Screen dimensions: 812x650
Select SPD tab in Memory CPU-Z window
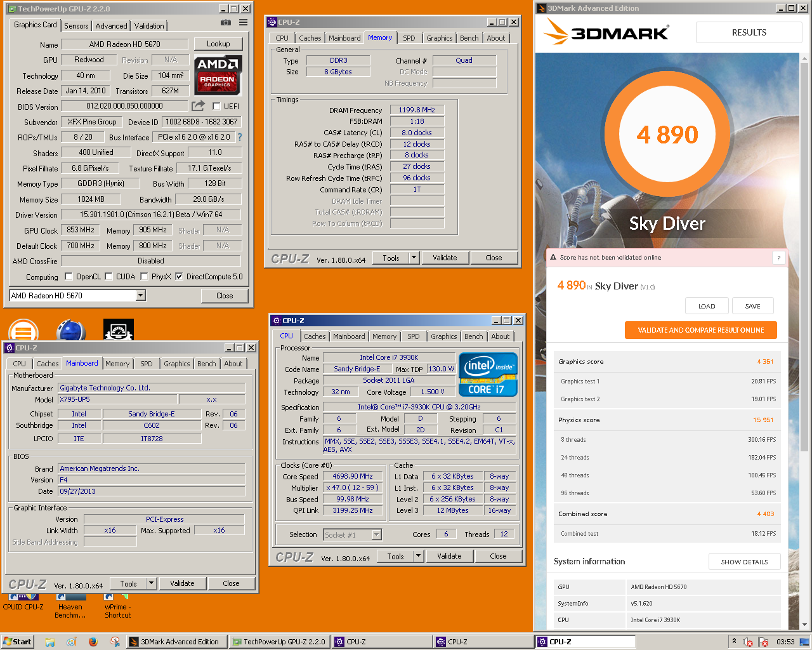[409, 38]
